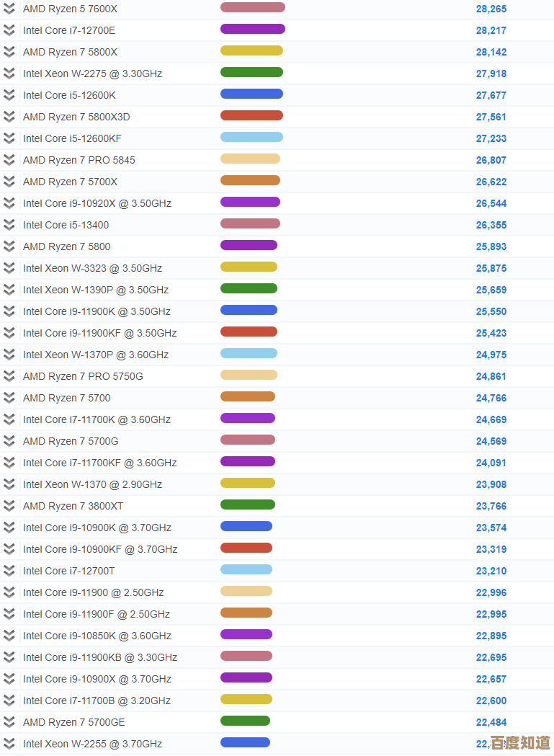
Task: Expand Intel Core i7-12700T row icon
Action: [9, 571]
